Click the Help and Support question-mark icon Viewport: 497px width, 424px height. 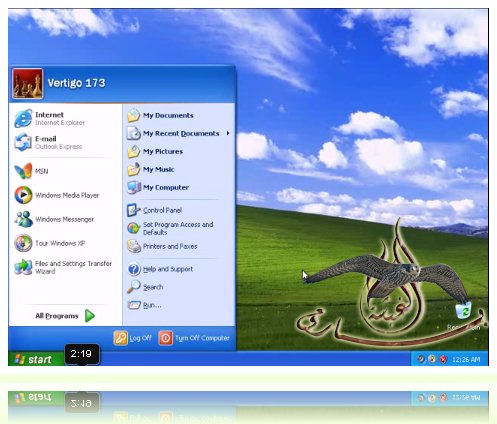point(134,269)
